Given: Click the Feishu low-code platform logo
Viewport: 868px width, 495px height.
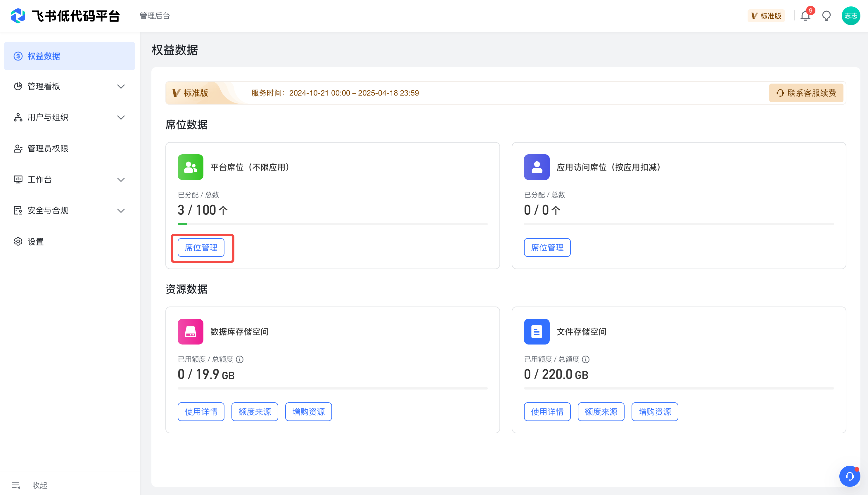Looking at the screenshot, I should (18, 16).
